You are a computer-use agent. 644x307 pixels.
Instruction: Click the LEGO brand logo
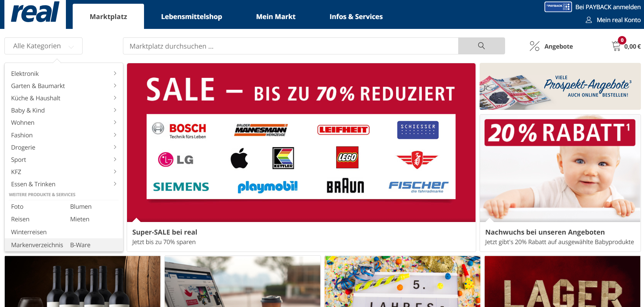click(x=347, y=157)
